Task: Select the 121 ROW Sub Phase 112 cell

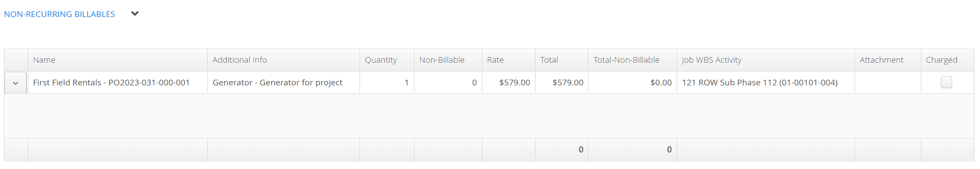Action: click(766, 83)
